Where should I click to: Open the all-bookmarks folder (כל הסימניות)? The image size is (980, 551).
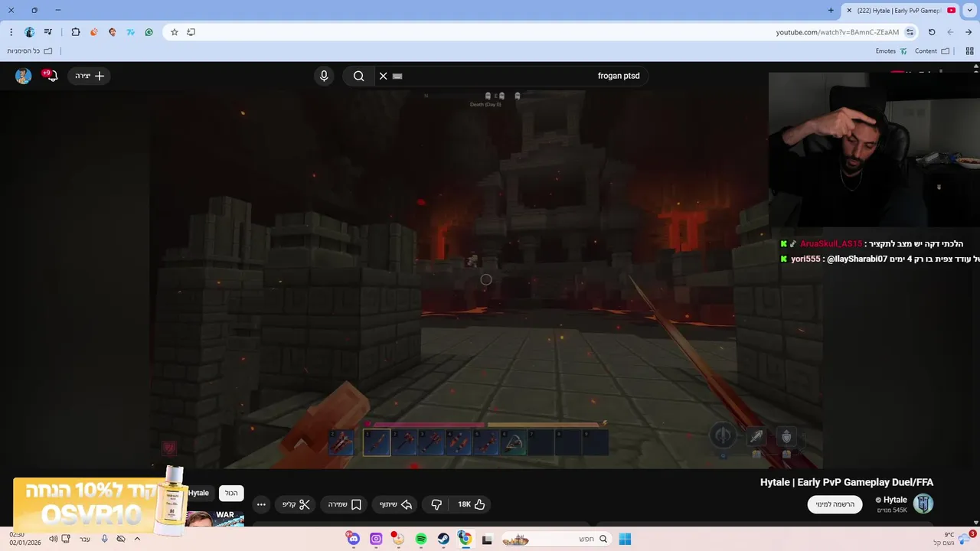click(x=30, y=51)
